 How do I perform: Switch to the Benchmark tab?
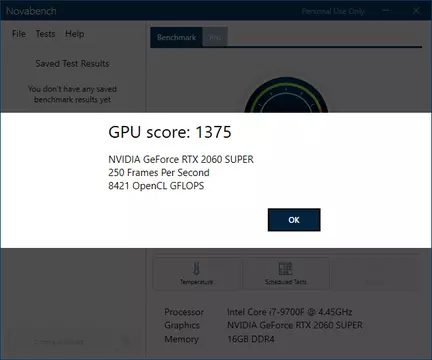pyautogui.click(x=176, y=37)
